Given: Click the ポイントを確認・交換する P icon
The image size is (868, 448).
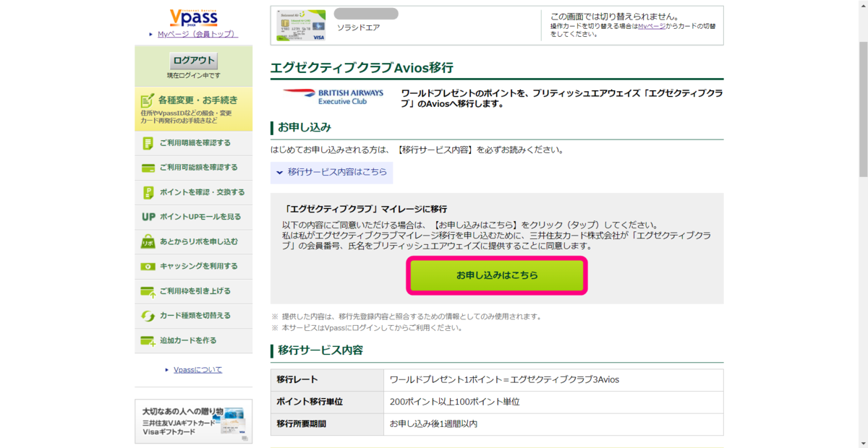Looking at the screenshot, I should [148, 192].
